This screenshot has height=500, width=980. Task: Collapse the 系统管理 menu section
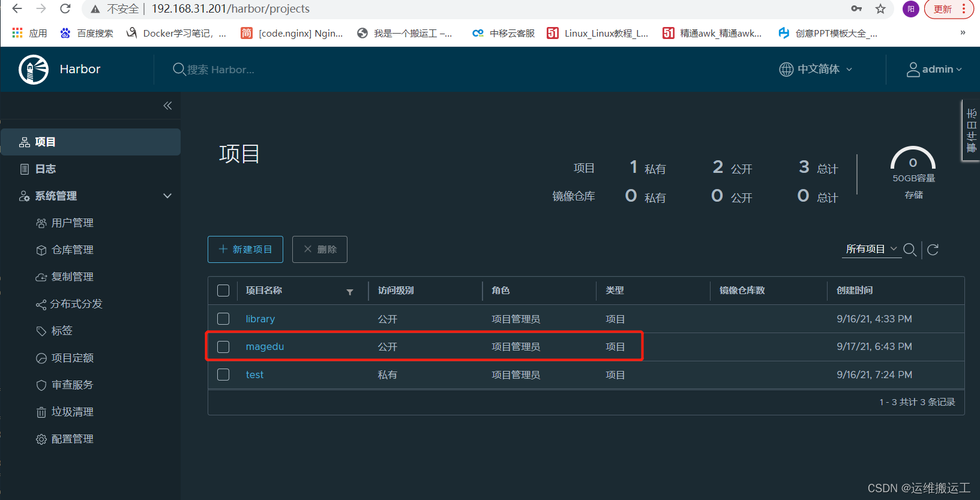click(x=167, y=196)
